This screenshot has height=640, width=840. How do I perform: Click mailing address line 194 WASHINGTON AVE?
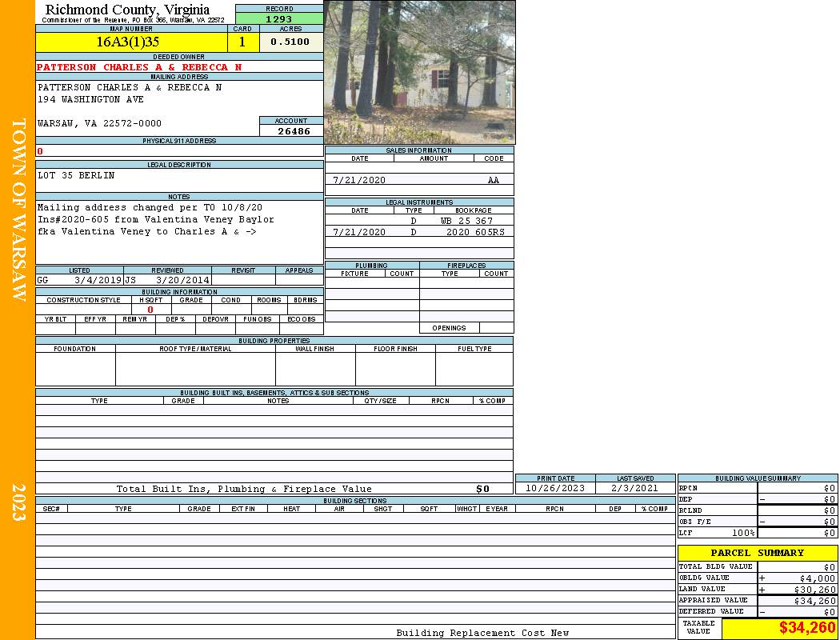tap(90, 100)
